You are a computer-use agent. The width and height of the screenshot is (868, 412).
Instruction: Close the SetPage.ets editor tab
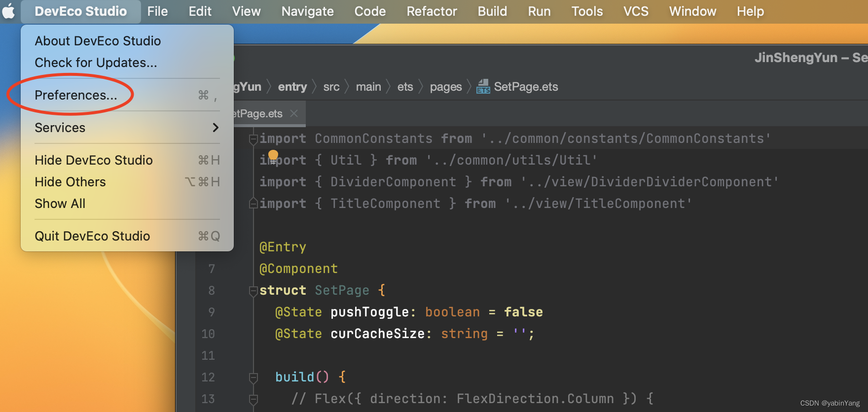tap(294, 113)
